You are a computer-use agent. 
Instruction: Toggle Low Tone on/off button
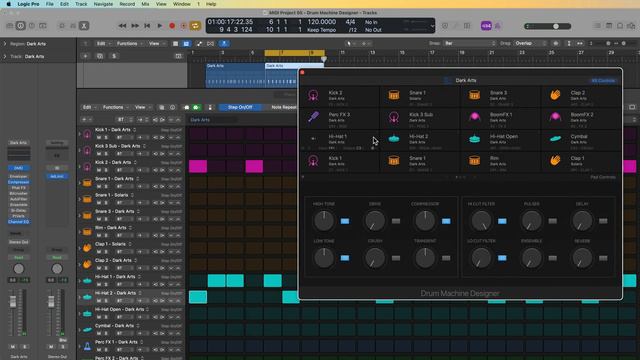click(x=345, y=258)
